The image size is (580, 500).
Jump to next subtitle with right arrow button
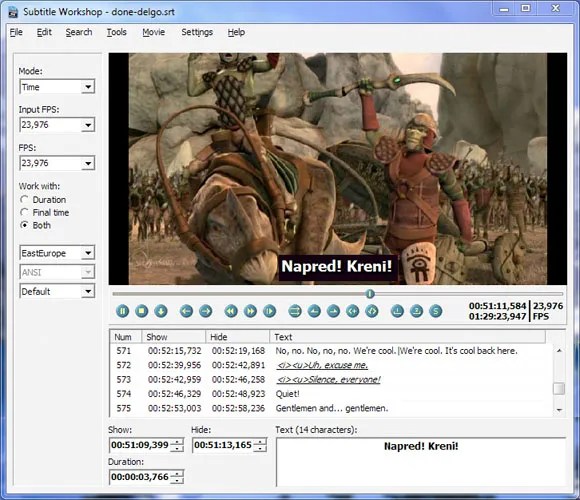(206, 311)
